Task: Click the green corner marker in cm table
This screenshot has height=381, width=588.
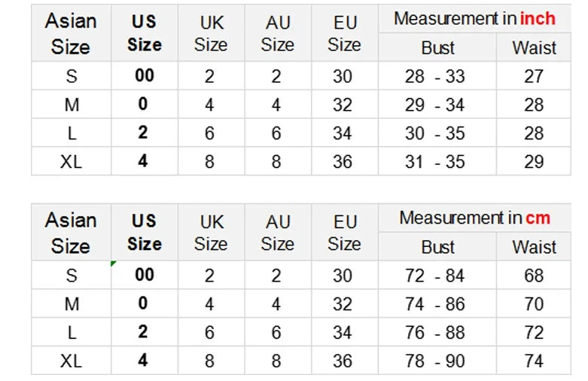Action: (114, 264)
